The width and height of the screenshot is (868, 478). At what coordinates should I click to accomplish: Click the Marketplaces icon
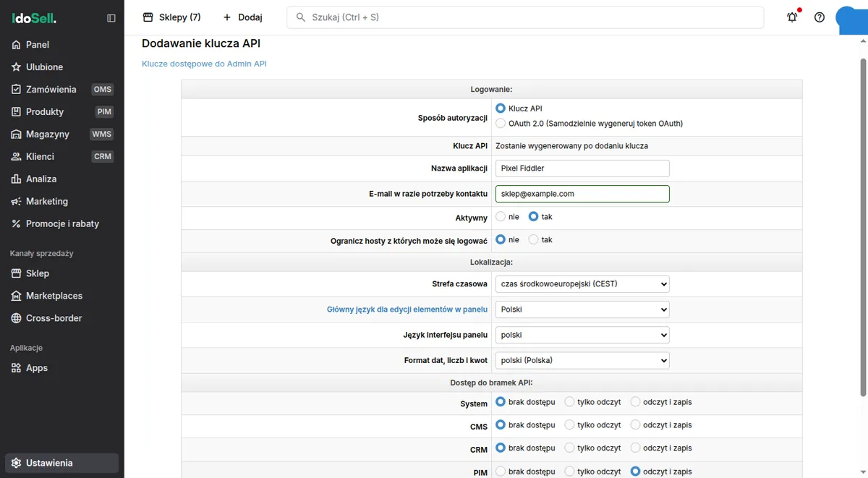[x=16, y=296]
